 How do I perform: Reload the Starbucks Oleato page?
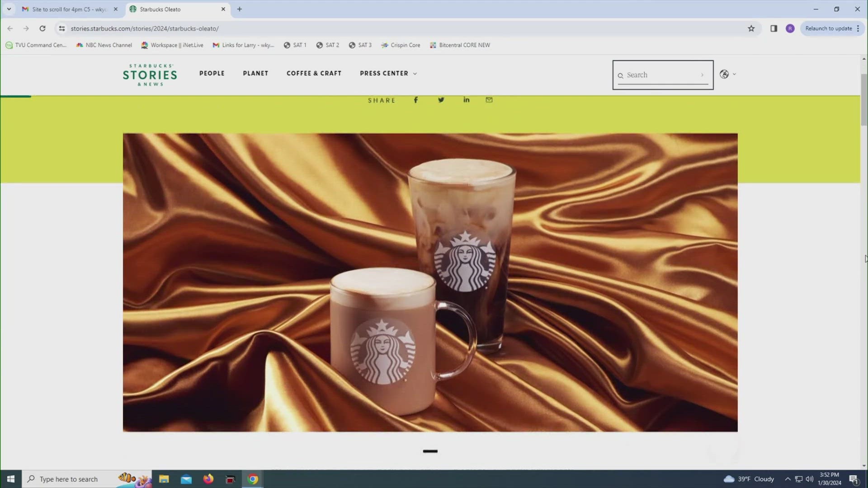[x=42, y=28]
